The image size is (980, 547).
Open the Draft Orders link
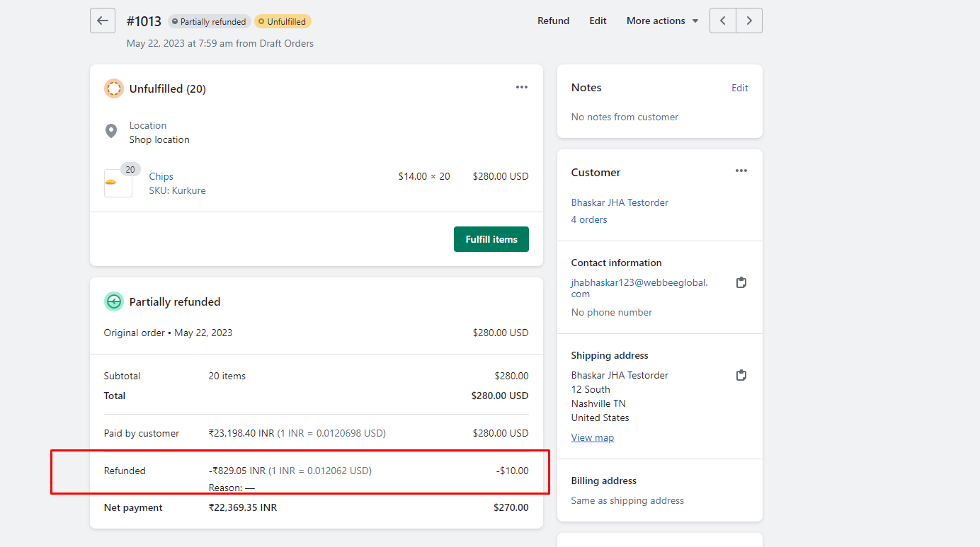tap(286, 43)
